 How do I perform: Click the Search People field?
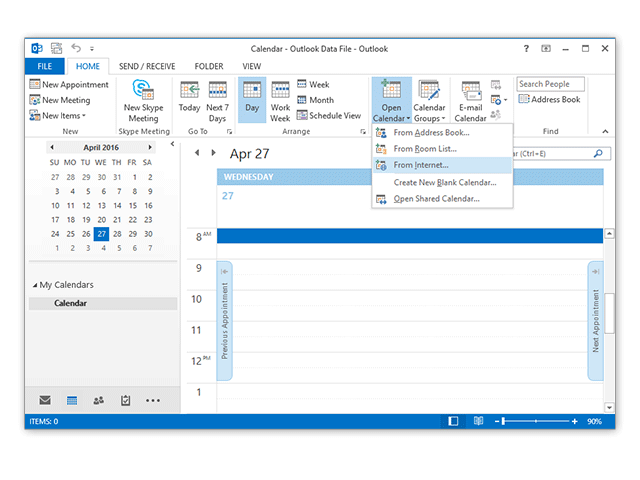point(550,84)
